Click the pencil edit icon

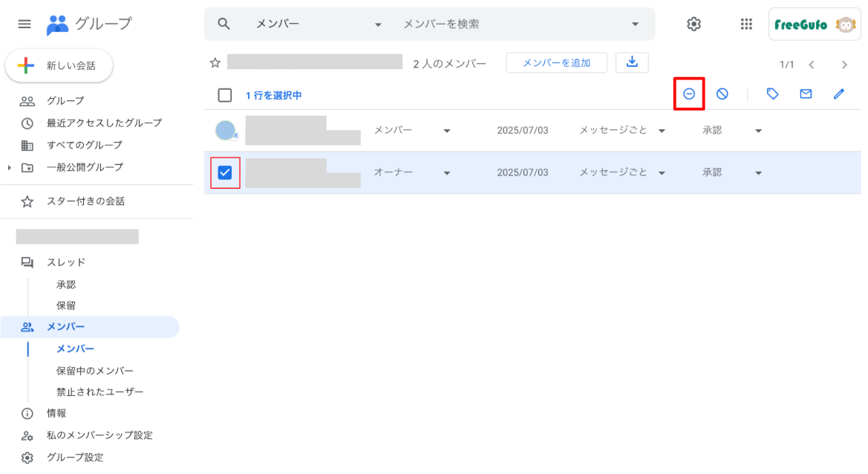[x=839, y=94]
